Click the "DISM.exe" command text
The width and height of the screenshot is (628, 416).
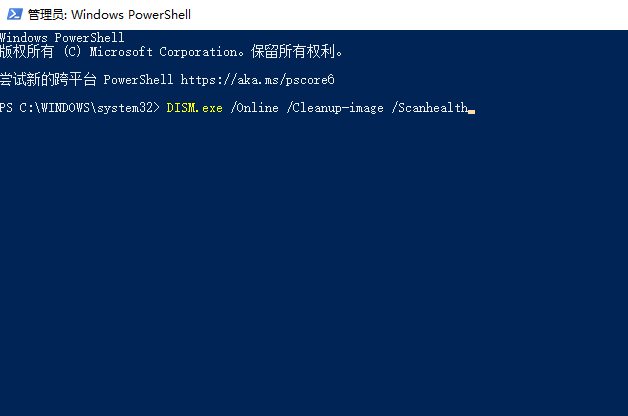tap(194, 108)
